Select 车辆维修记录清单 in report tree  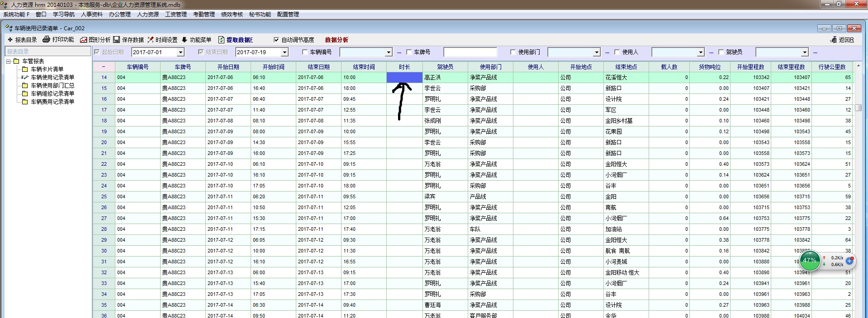52,94
